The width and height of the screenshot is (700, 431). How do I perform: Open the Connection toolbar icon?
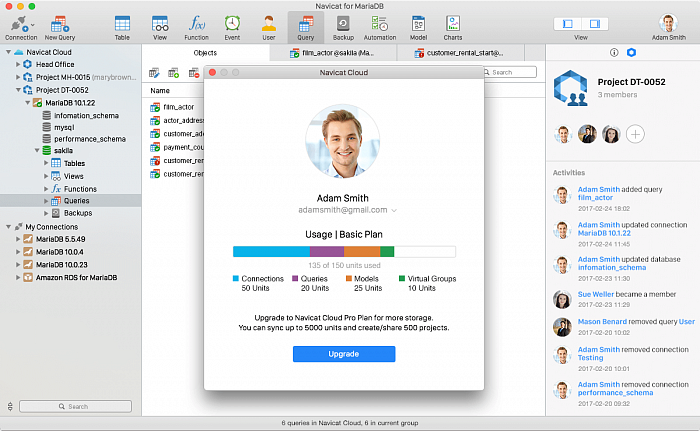(21, 24)
